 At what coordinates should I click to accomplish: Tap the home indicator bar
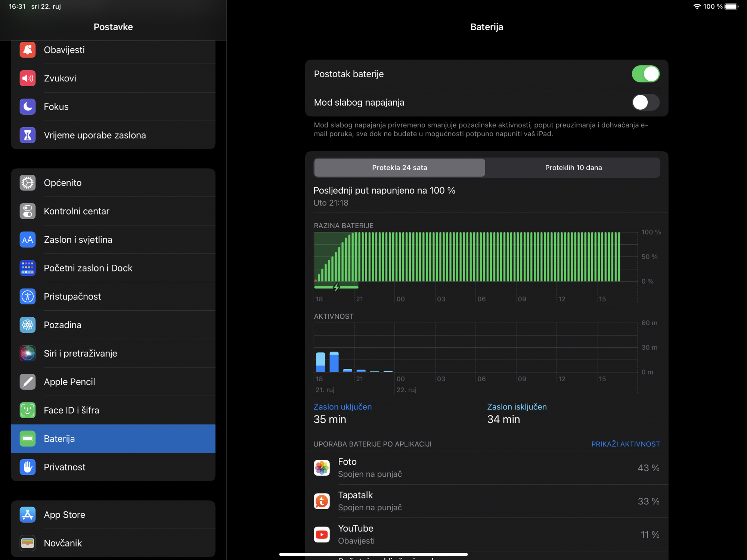pos(373,554)
